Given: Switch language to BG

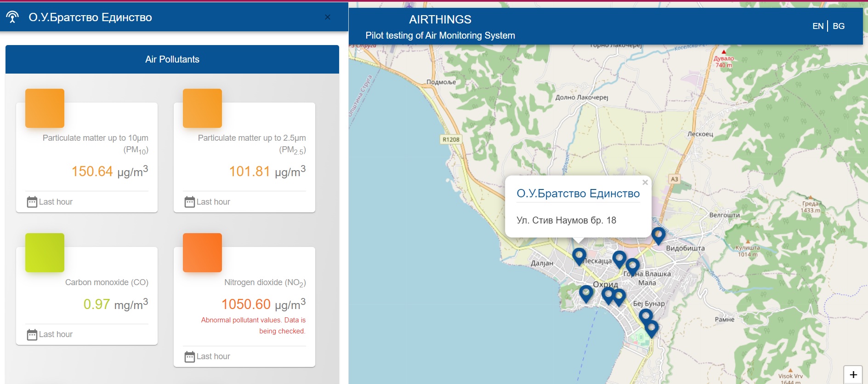Looking at the screenshot, I should pyautogui.click(x=839, y=26).
